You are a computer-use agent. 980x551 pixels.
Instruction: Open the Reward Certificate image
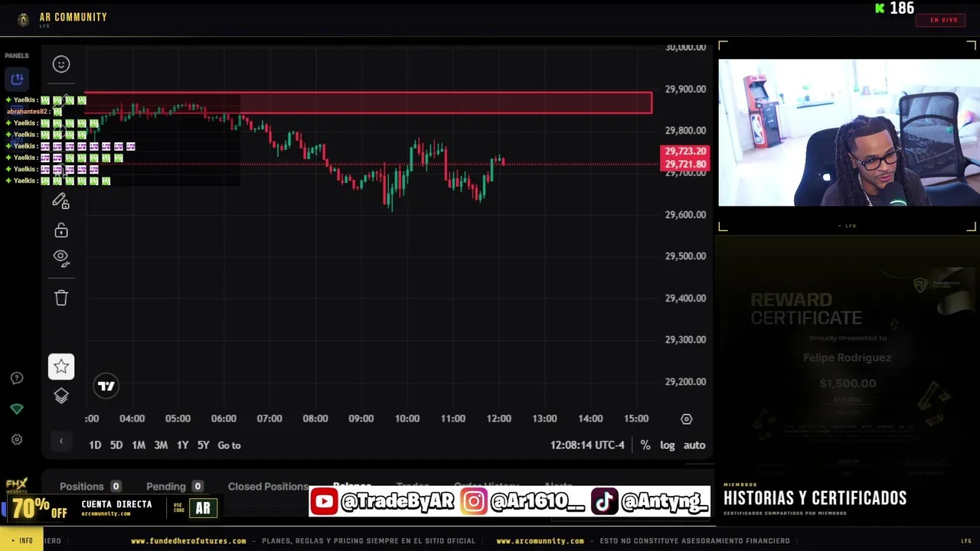[x=848, y=371]
